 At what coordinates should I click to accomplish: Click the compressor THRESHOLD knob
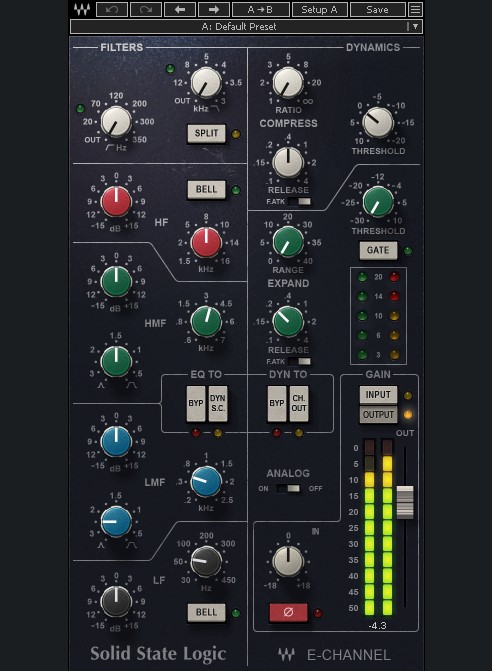[378, 122]
